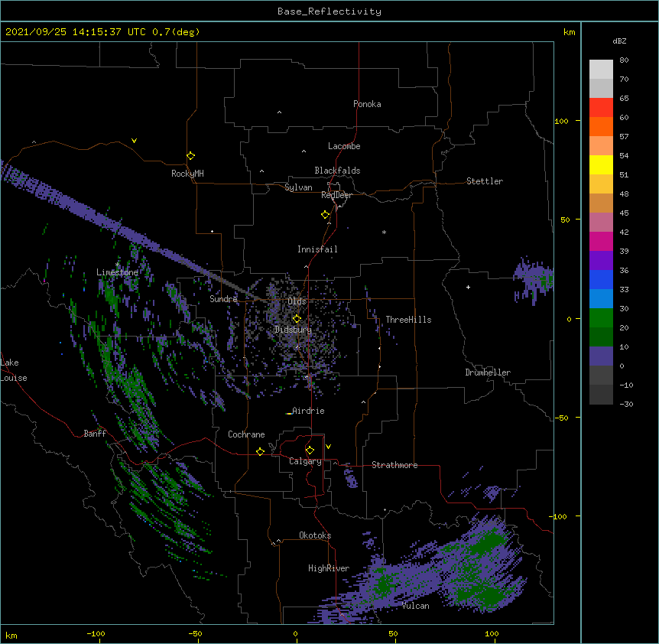This screenshot has width=659, height=644.
Task: Click the Sylvan label
Action: pyautogui.click(x=298, y=187)
